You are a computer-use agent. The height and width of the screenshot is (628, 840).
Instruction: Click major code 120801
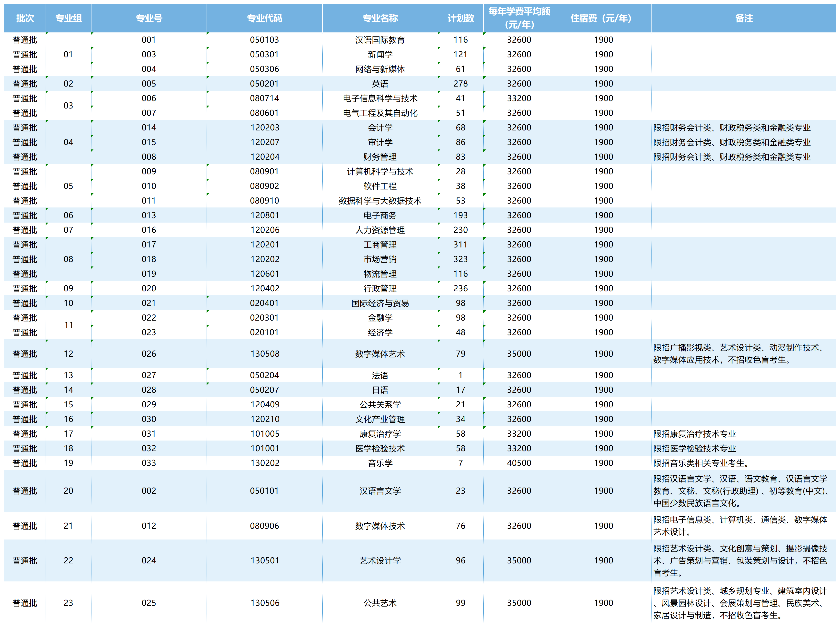(265, 215)
